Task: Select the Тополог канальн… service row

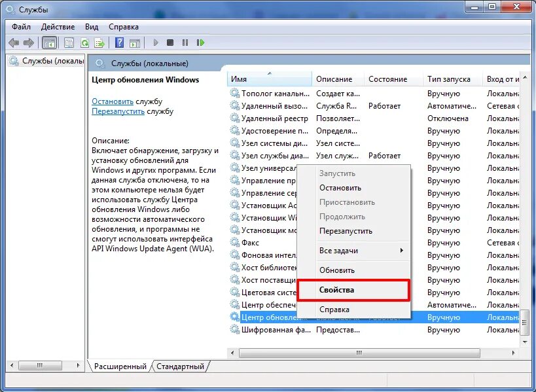Action: pyautogui.click(x=374, y=93)
